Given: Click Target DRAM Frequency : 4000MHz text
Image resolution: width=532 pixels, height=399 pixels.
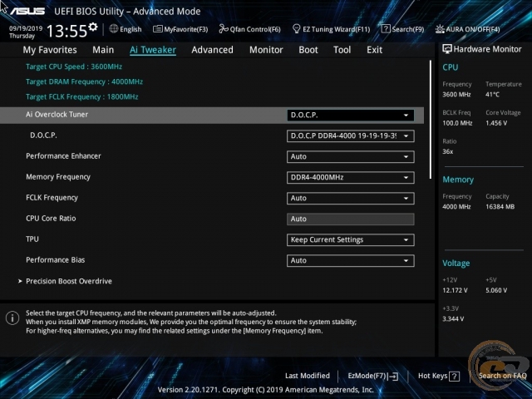Looking at the screenshot, I should coord(85,81).
